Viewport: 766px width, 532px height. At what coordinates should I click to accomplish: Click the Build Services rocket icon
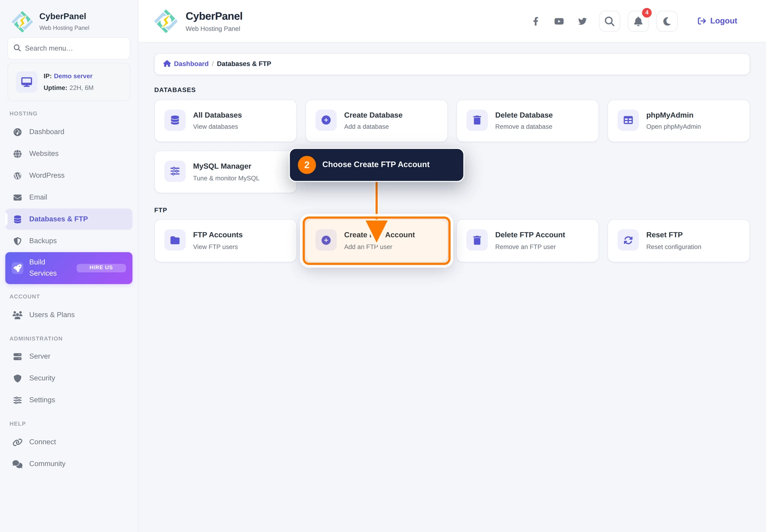point(18,268)
